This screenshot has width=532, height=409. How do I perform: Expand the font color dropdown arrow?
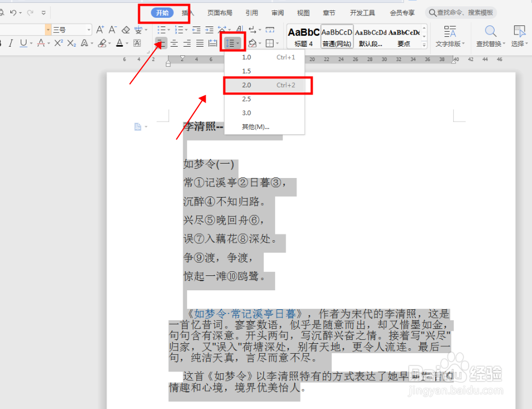click(128, 44)
